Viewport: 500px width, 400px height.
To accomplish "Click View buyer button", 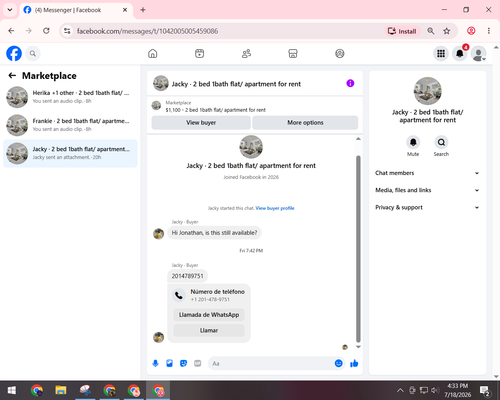I will (x=201, y=123).
